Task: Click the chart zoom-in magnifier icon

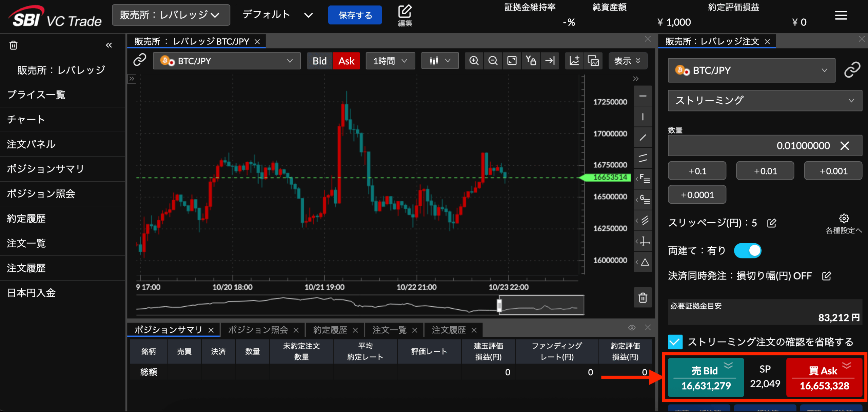Action: 474,61
